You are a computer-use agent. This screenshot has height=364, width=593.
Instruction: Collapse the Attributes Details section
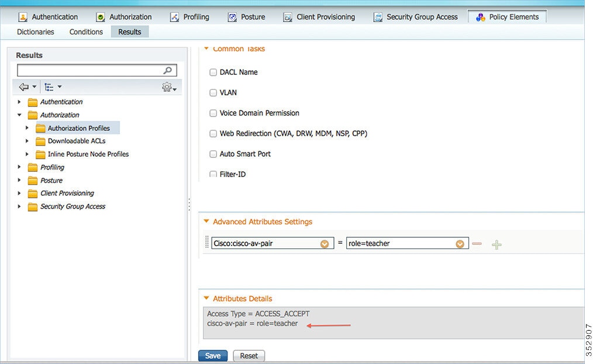[x=206, y=298]
